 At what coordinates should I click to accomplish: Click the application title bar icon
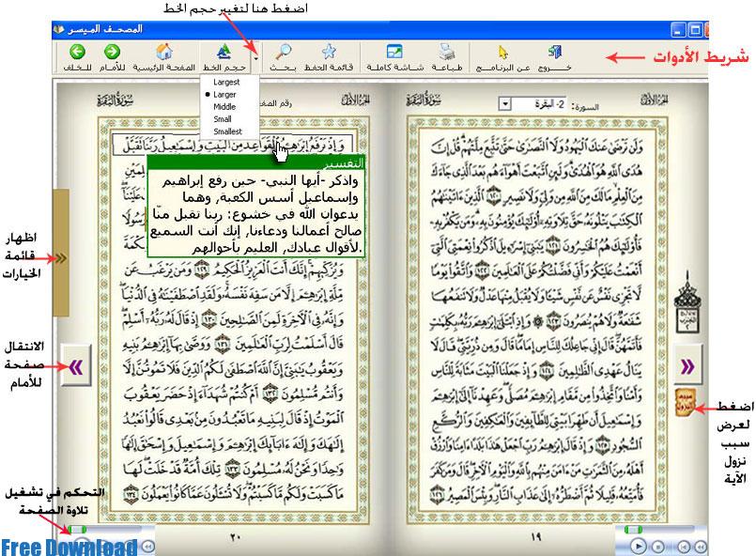(x=59, y=29)
